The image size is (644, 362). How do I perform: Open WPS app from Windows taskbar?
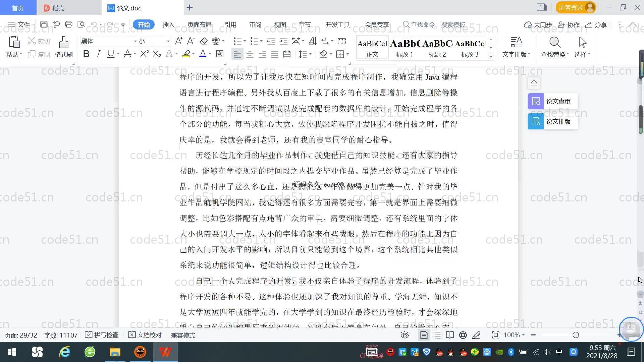165,352
